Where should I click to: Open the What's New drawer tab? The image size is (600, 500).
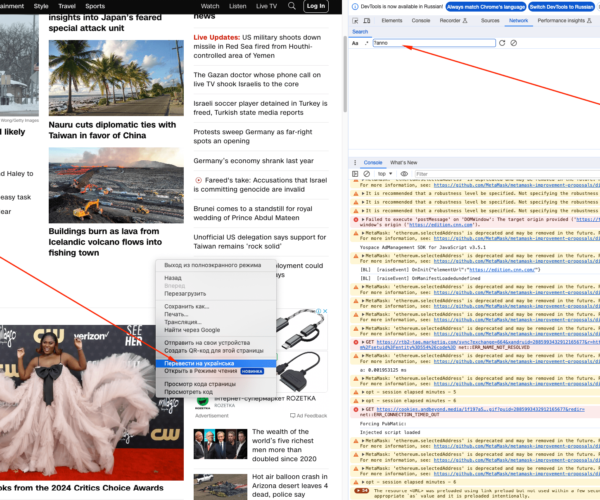(403, 162)
